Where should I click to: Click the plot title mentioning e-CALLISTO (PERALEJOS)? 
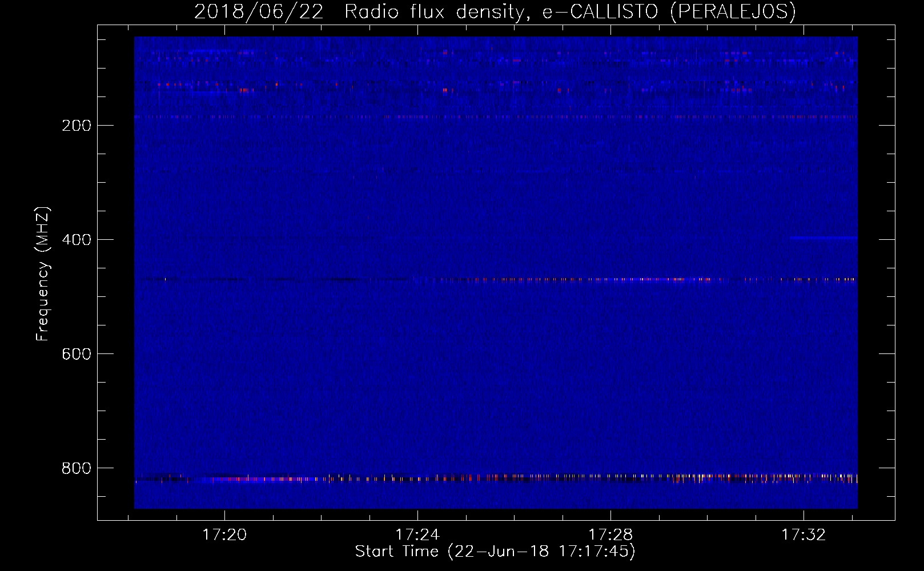495,11
